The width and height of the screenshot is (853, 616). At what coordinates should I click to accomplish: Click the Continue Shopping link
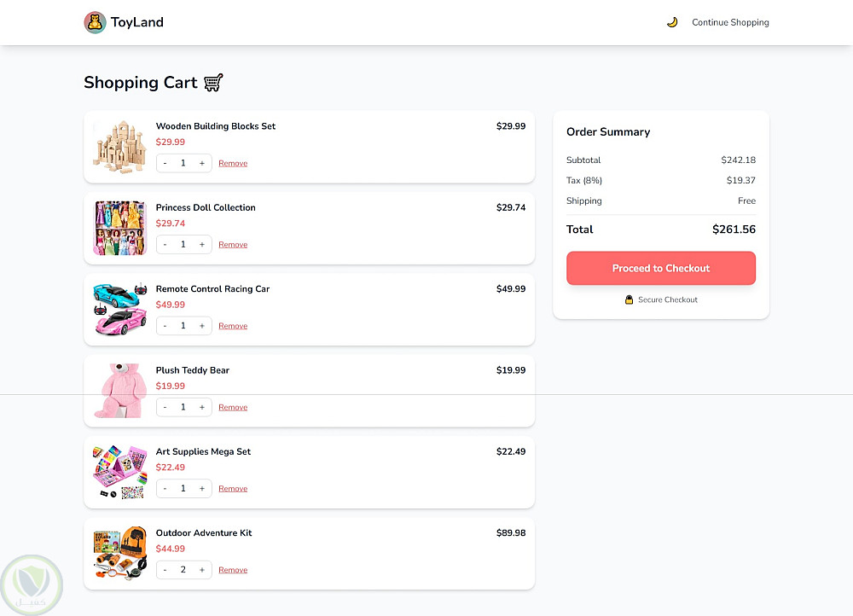[730, 22]
